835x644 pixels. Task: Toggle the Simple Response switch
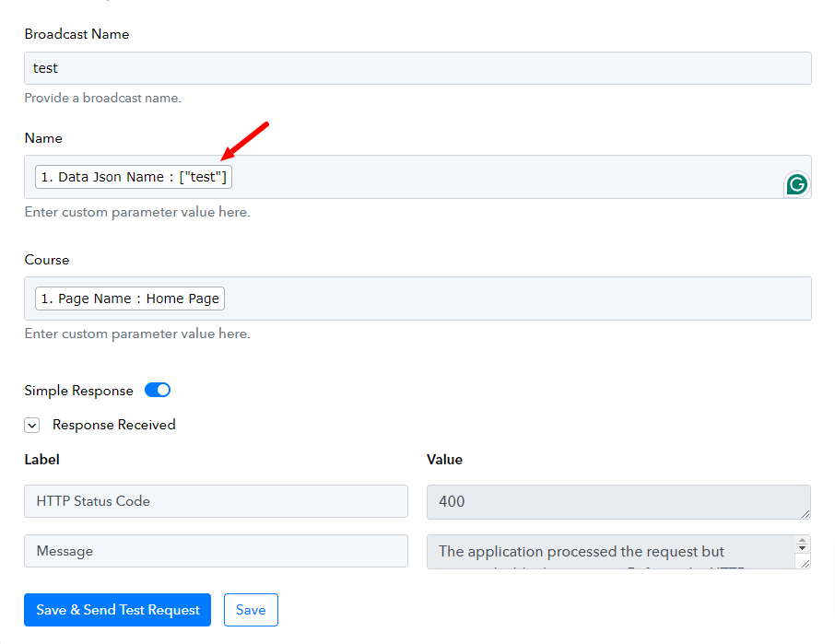[x=158, y=390]
